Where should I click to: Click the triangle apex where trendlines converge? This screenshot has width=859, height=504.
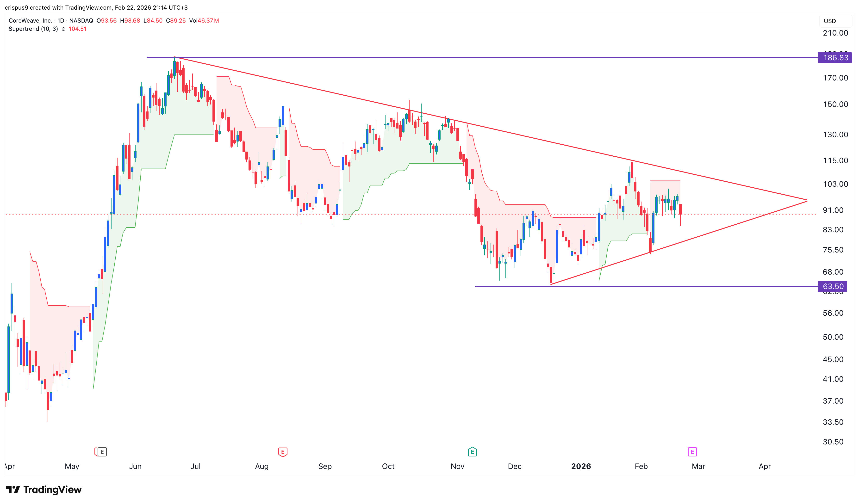(x=807, y=200)
